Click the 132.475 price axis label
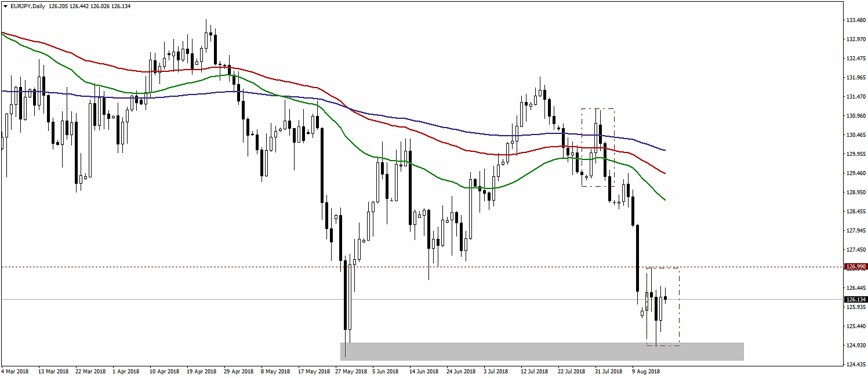This screenshot has width=868, height=378. pyautogui.click(x=856, y=59)
